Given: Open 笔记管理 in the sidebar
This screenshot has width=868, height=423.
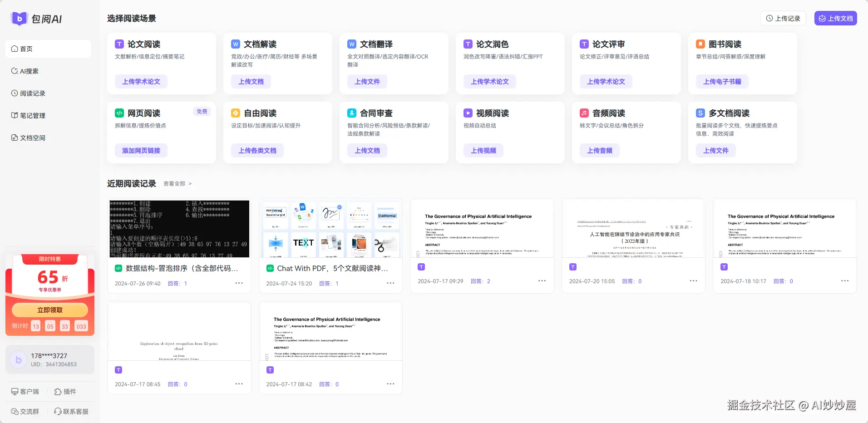Looking at the screenshot, I should (x=48, y=115).
